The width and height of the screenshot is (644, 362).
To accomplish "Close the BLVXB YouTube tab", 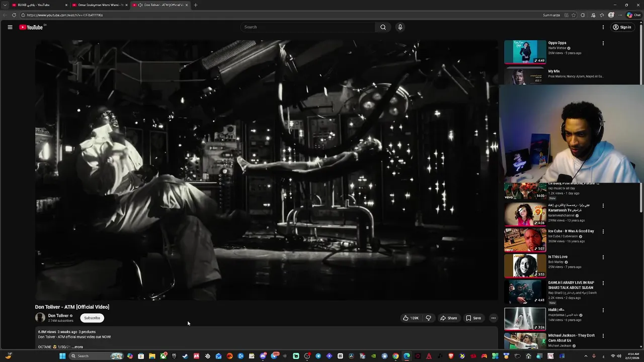I will 66,5.
